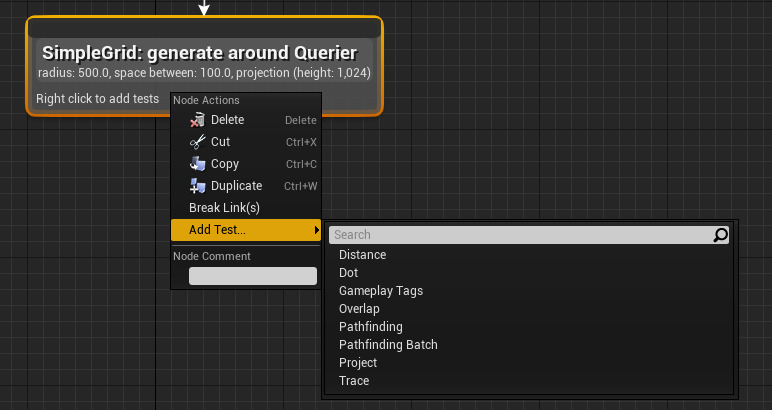Viewport: 772px width, 410px height.
Task: Click the magnifier search icon
Action: pyautogui.click(x=720, y=235)
